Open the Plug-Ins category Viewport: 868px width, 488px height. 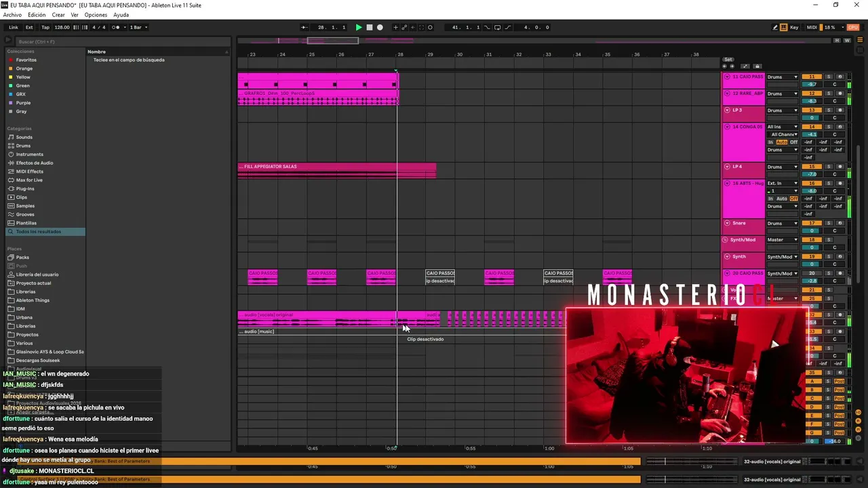click(x=26, y=189)
